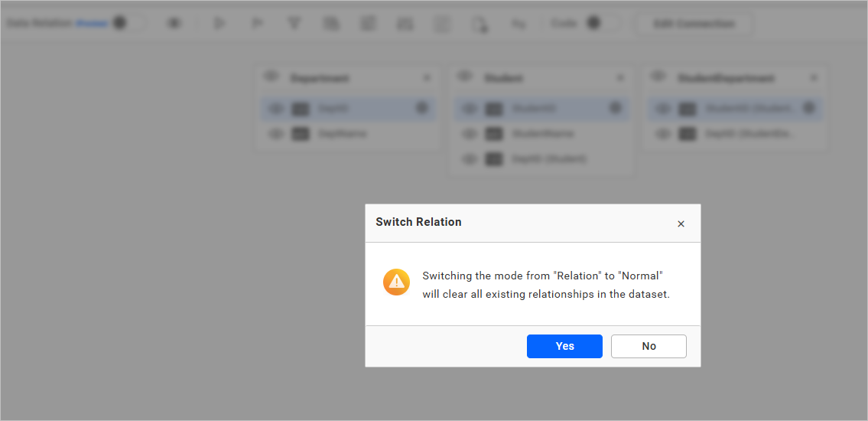Remove the Department table with X

coord(427,78)
